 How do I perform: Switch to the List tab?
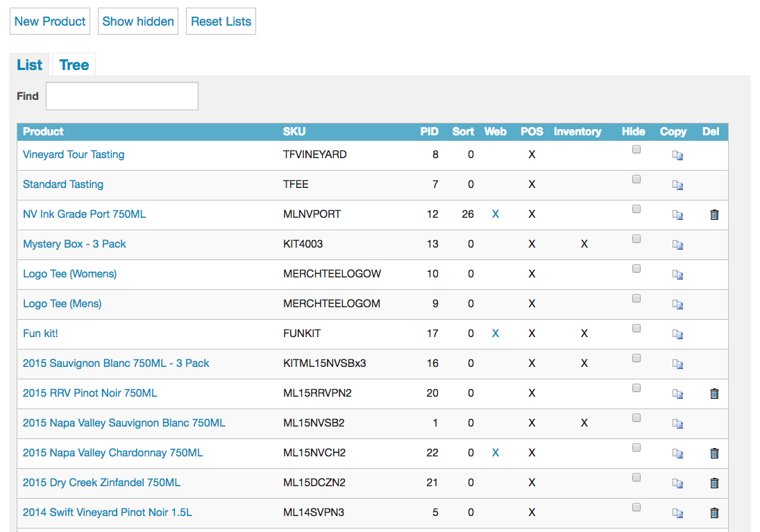[30, 65]
